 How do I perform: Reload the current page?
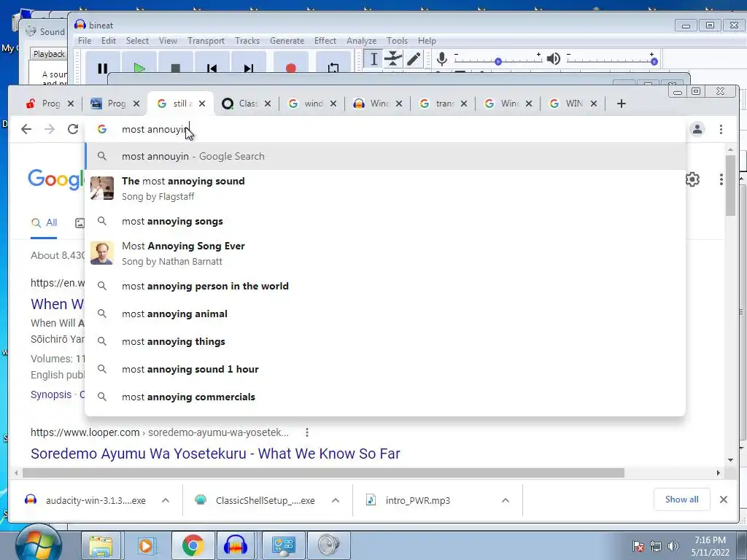(x=72, y=129)
